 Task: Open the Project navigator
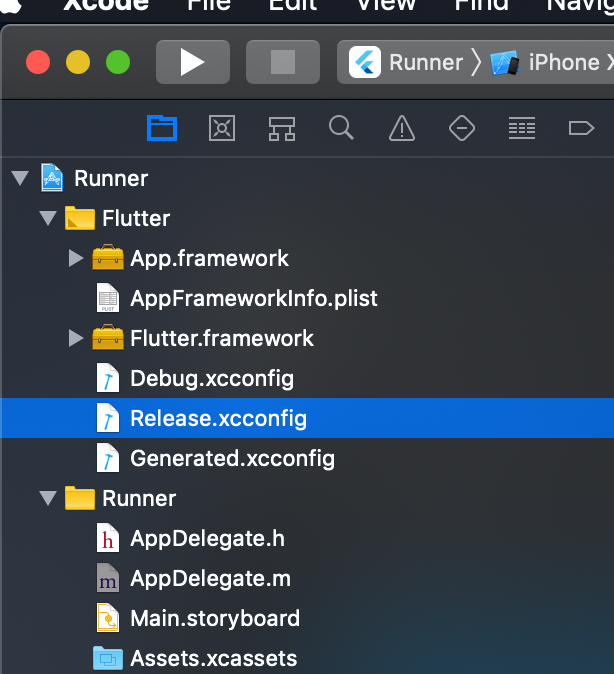tap(162, 128)
